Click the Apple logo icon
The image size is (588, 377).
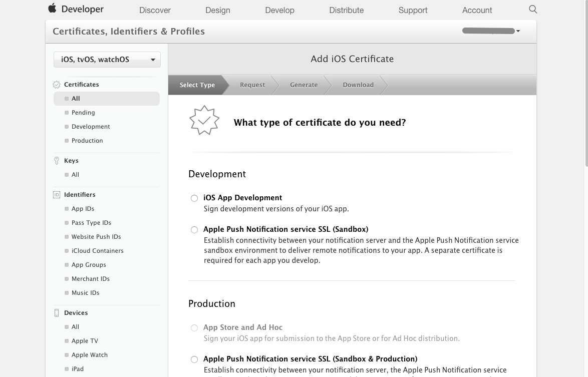pyautogui.click(x=52, y=9)
